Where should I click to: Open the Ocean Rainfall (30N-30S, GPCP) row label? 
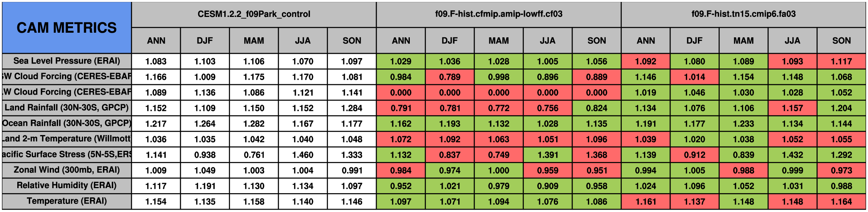[66, 124]
